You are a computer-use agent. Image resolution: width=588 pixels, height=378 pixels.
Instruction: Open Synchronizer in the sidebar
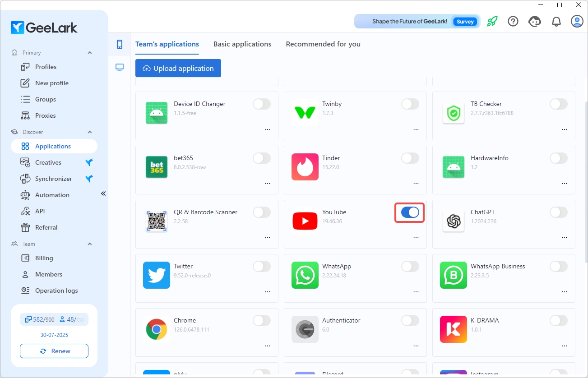tap(54, 179)
